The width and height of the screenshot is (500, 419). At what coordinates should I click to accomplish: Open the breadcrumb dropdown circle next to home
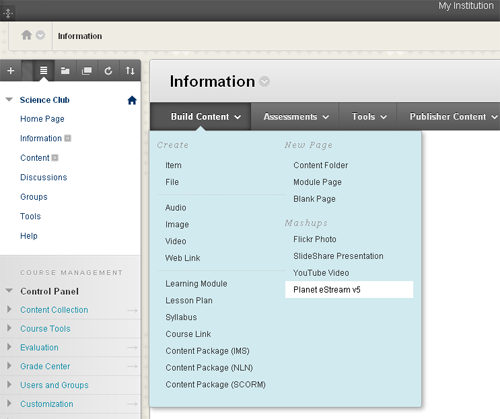(x=40, y=35)
